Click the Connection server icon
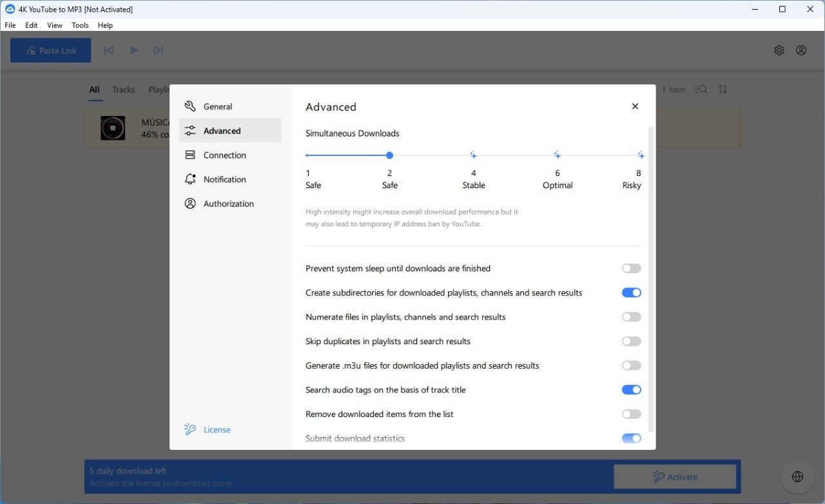The height and width of the screenshot is (504, 825). point(190,155)
